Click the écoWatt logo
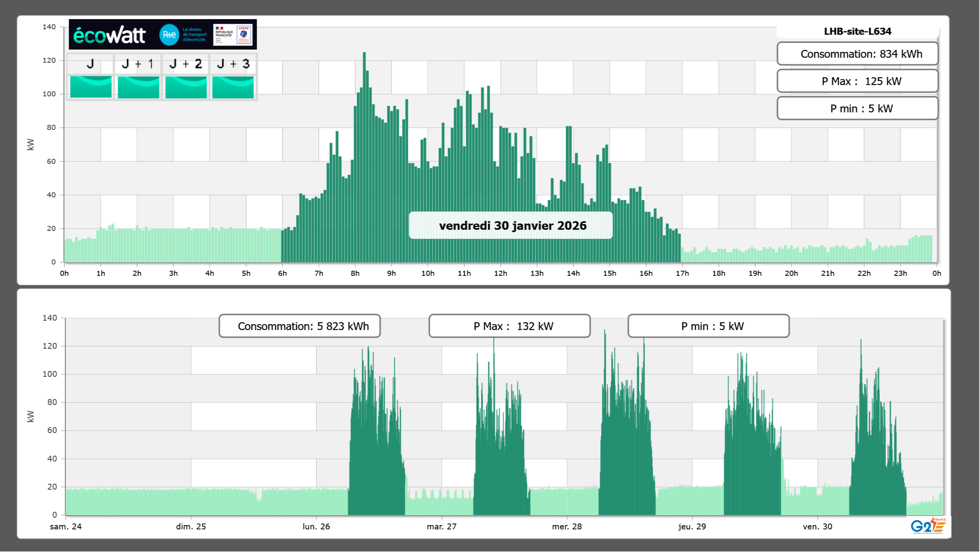This screenshot has width=980, height=552. pos(109,35)
